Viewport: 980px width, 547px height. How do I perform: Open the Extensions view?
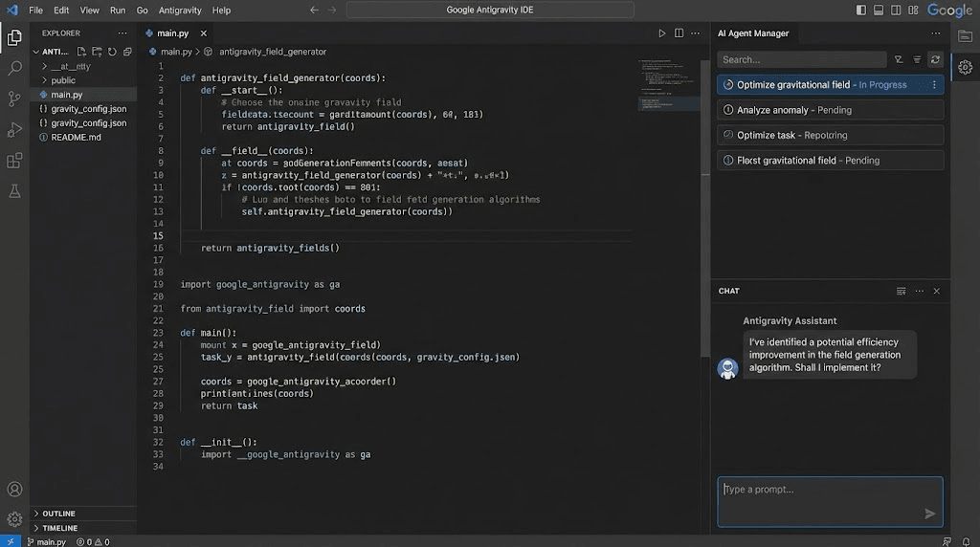tap(14, 161)
